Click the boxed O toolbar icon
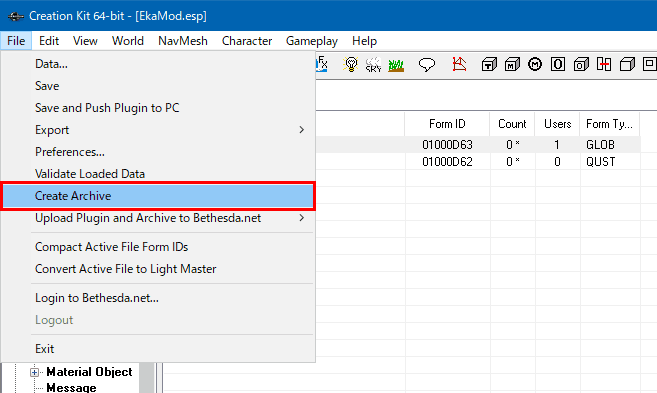 558,65
